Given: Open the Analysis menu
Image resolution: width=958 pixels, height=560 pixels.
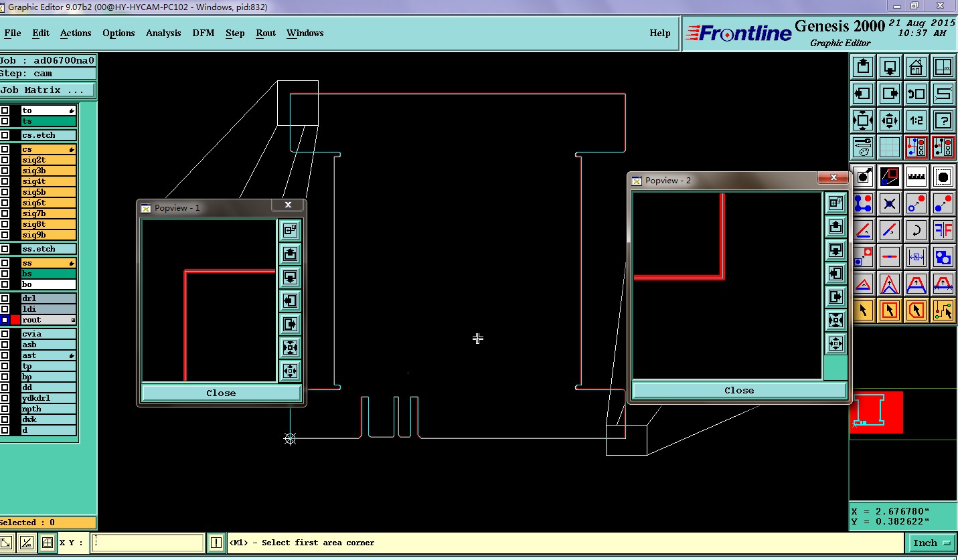Looking at the screenshot, I should coord(163,33).
